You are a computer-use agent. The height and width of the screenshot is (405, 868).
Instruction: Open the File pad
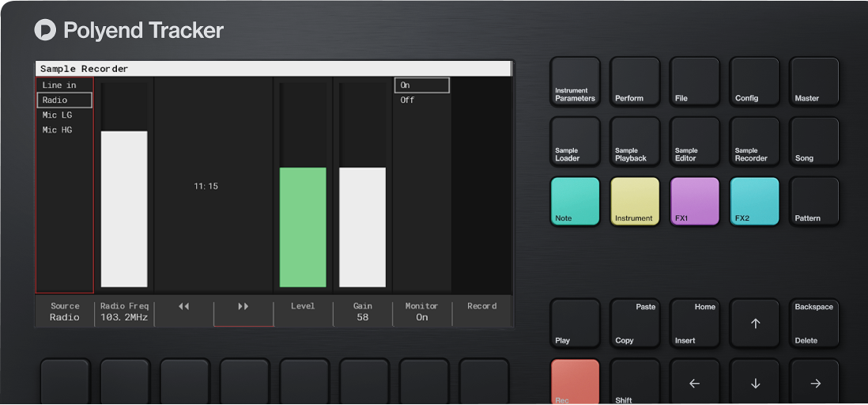pyautogui.click(x=695, y=81)
